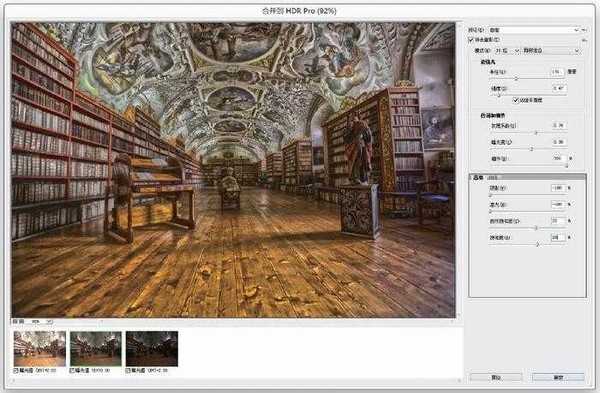This screenshot has height=393, width=600.
Task: Open the preset options menu icon
Action: [x=584, y=30]
